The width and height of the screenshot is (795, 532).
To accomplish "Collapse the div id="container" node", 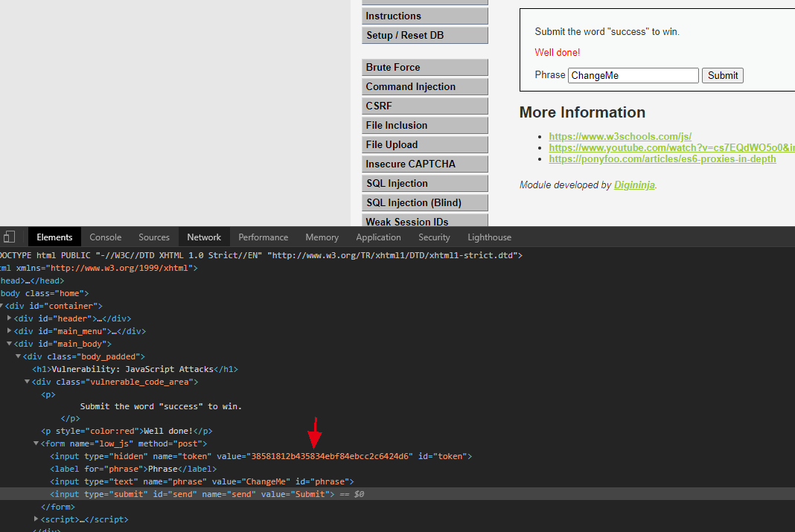I will (x=1, y=306).
